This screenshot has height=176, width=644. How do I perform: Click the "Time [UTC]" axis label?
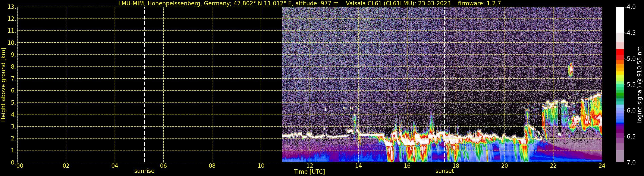coord(310,172)
